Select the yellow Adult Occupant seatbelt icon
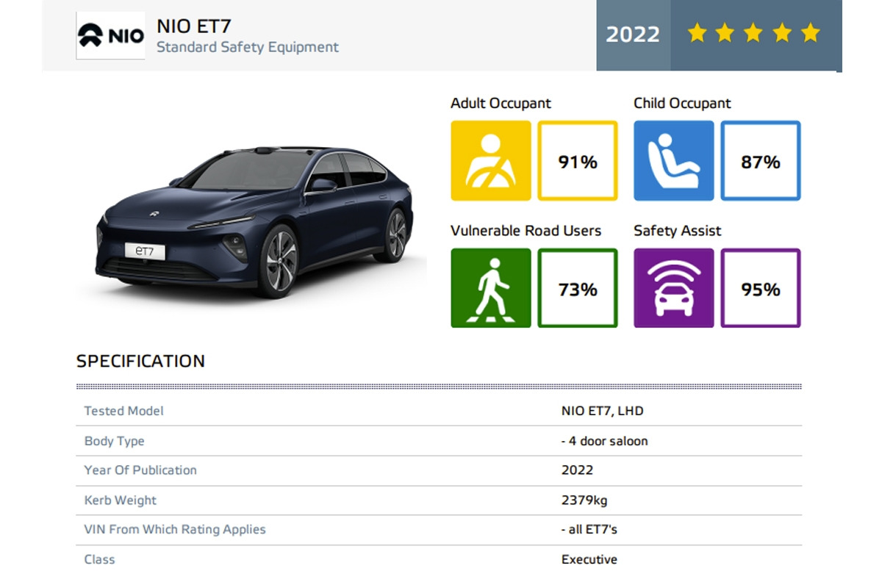The height and width of the screenshot is (588, 882). pyautogui.click(x=491, y=161)
